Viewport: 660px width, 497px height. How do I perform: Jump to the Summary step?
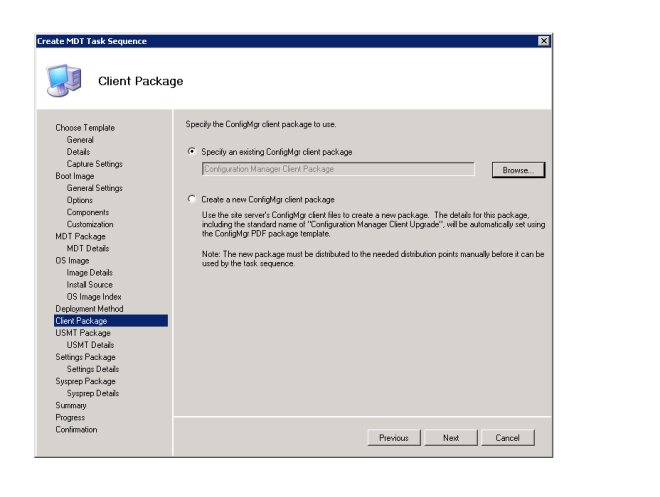tap(71, 405)
